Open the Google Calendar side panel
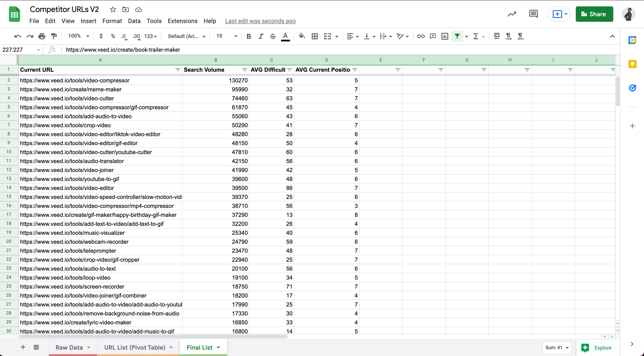This screenshot has height=356, width=644. (x=632, y=40)
